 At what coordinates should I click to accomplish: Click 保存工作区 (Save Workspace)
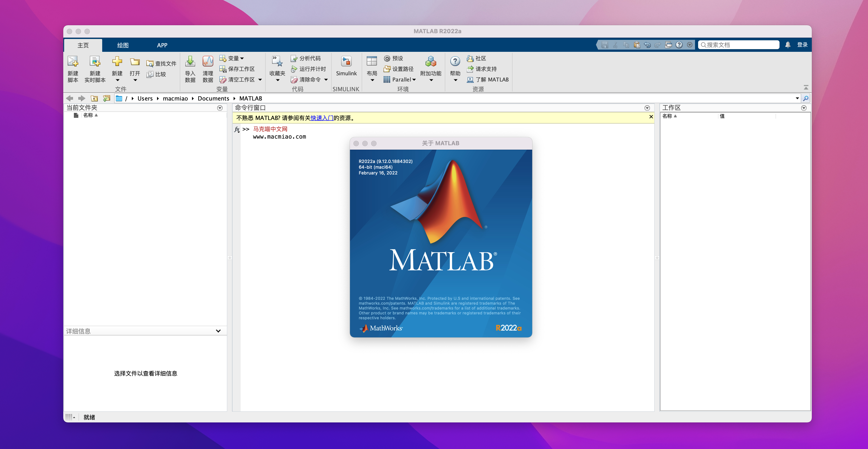coord(237,69)
